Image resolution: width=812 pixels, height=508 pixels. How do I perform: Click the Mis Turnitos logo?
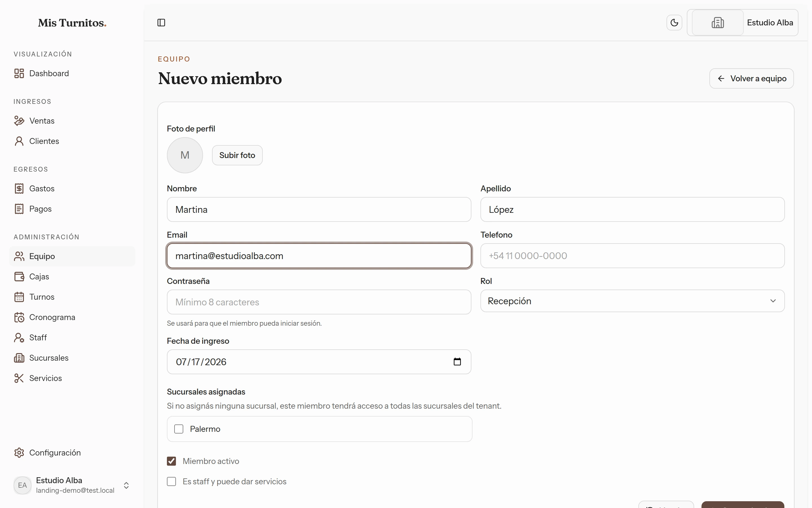[72, 23]
